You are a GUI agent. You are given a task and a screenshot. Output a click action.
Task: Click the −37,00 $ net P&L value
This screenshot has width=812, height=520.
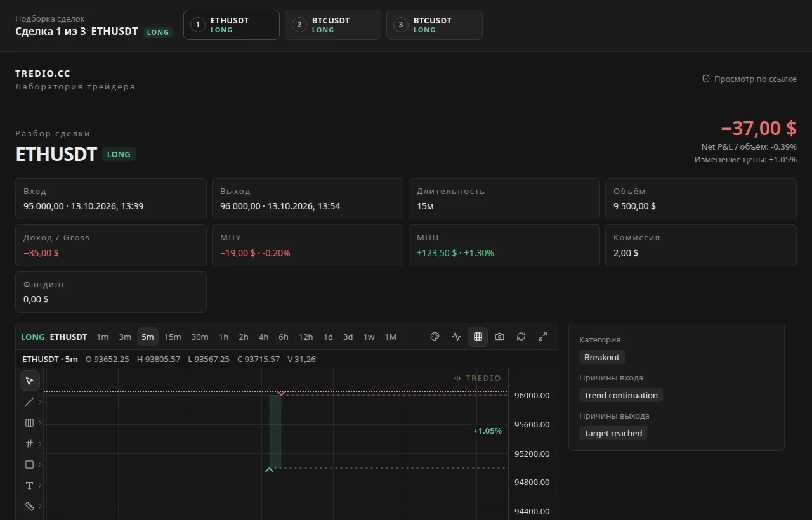(x=759, y=128)
